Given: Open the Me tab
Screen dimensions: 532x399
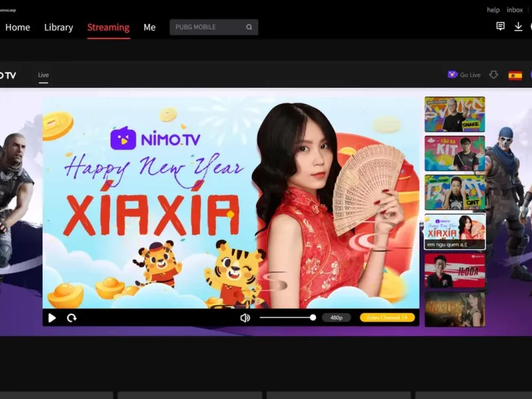Looking at the screenshot, I should tap(149, 27).
